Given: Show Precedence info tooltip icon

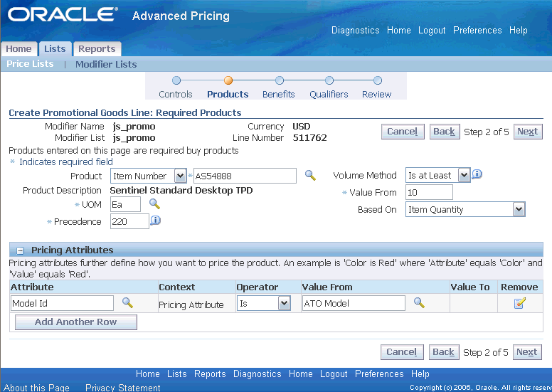Looking at the screenshot, I should coord(155,221).
